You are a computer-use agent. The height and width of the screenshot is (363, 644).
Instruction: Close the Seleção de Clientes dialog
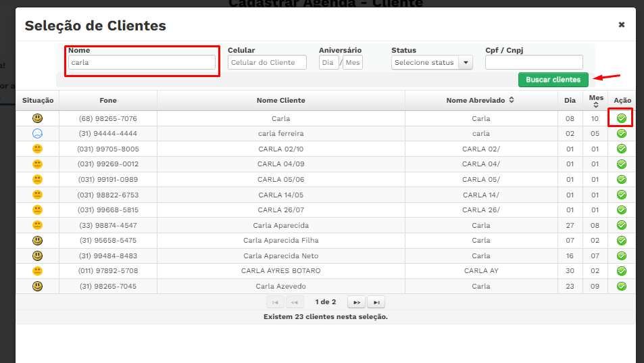(x=621, y=25)
